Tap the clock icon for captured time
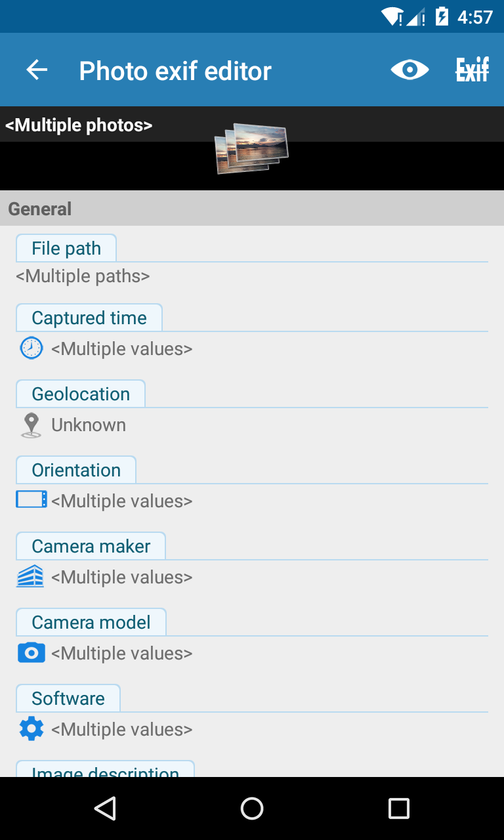Image resolution: width=504 pixels, height=840 pixels. [31, 348]
